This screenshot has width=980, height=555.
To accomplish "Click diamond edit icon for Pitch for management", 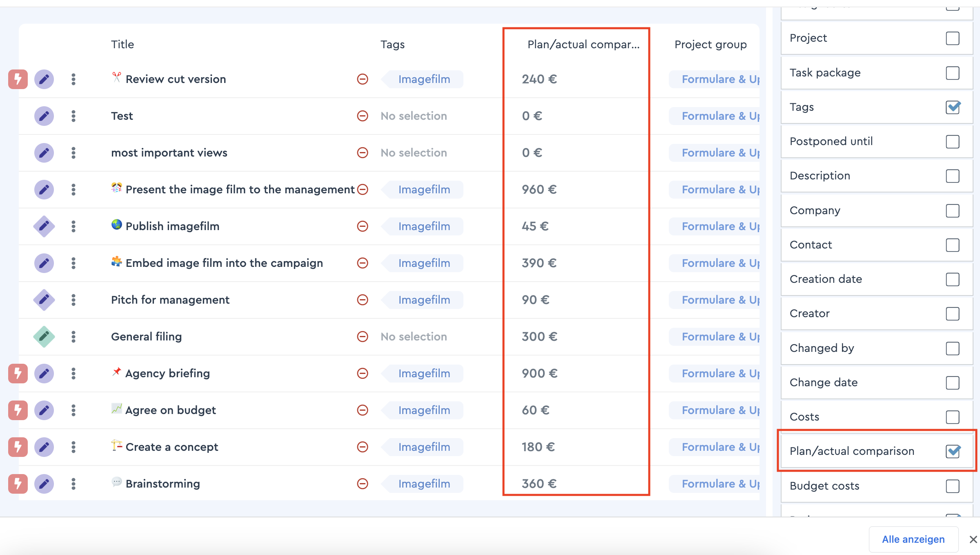I will 44,300.
